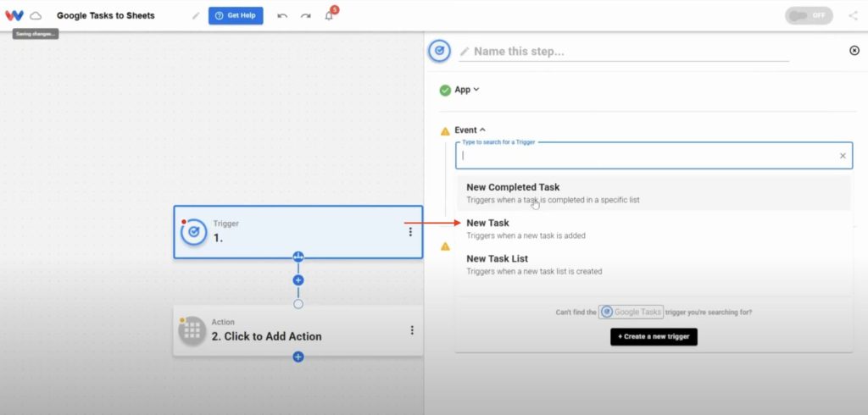Click the Google Tasks chip in the footer

[x=631, y=312]
